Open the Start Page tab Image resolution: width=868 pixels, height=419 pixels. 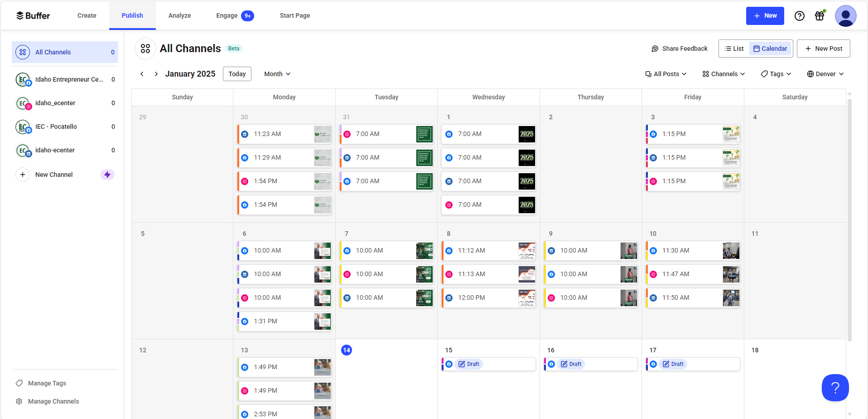pos(295,15)
